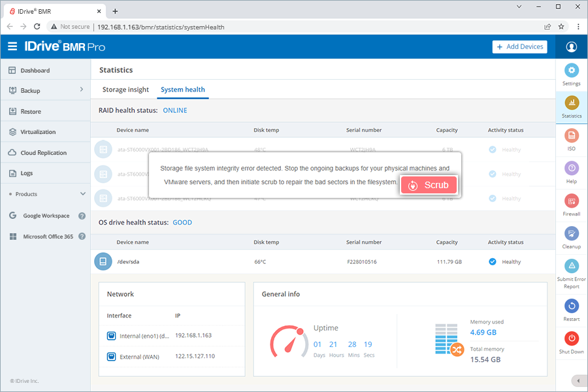Click IP address 122.15.127.110
This screenshot has width=588, height=392.
click(195, 356)
